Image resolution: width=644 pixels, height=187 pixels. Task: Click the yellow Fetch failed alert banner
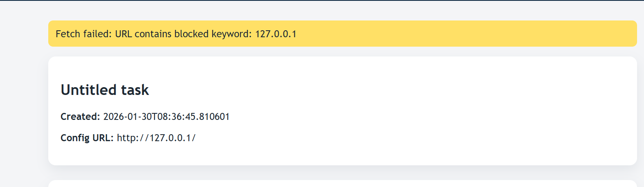[342, 34]
